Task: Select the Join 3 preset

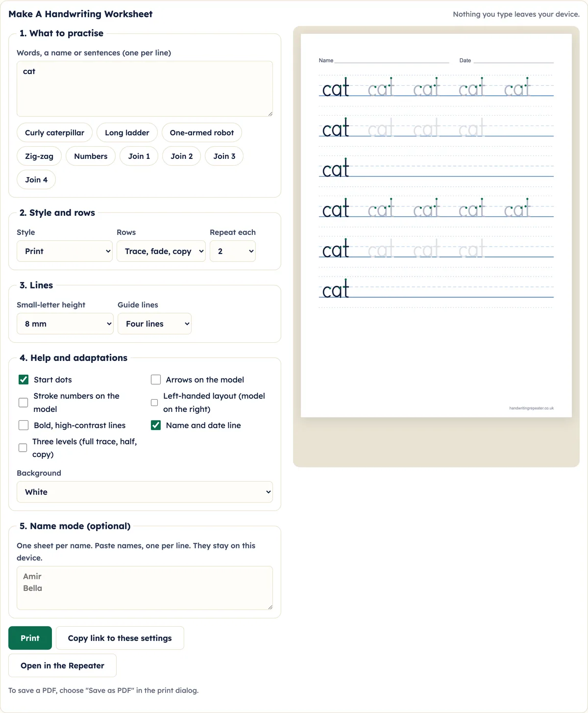Action: click(x=224, y=156)
